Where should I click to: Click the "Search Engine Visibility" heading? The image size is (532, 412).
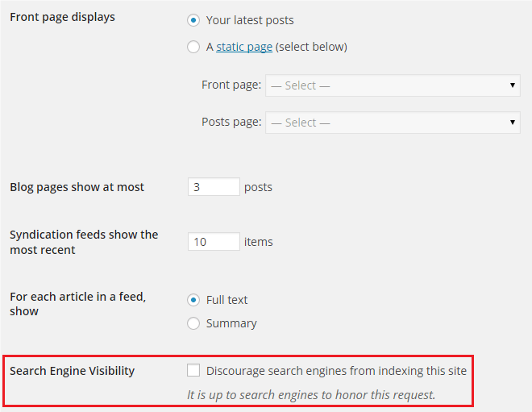coord(73,371)
